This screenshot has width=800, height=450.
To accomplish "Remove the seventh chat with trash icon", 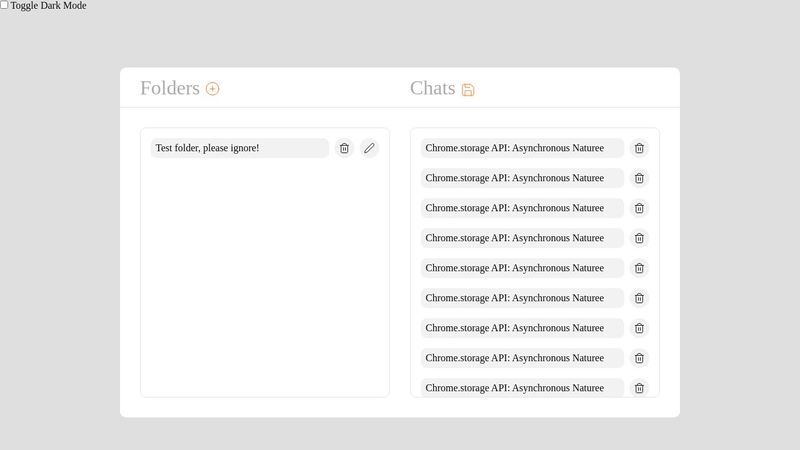I will 639,328.
